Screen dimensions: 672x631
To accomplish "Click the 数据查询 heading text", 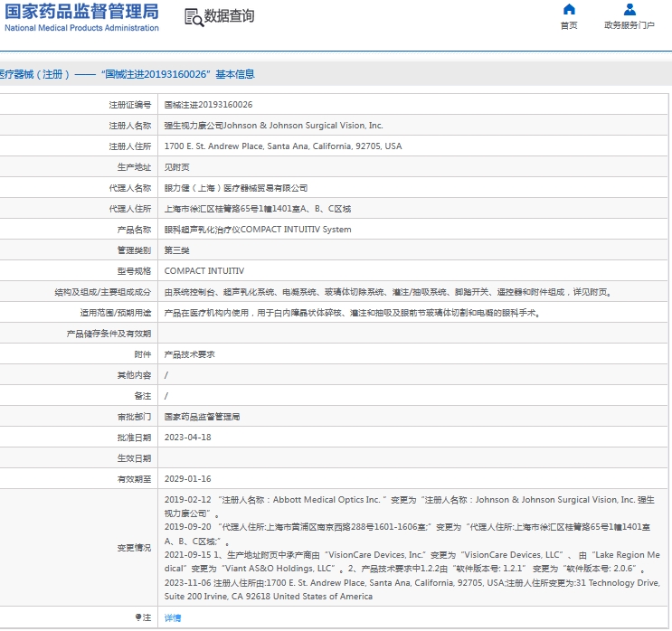I will pos(230,16).
